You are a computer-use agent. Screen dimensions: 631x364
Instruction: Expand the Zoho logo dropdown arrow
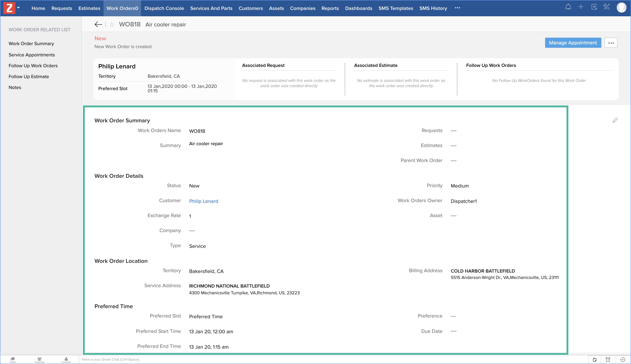(18, 7)
